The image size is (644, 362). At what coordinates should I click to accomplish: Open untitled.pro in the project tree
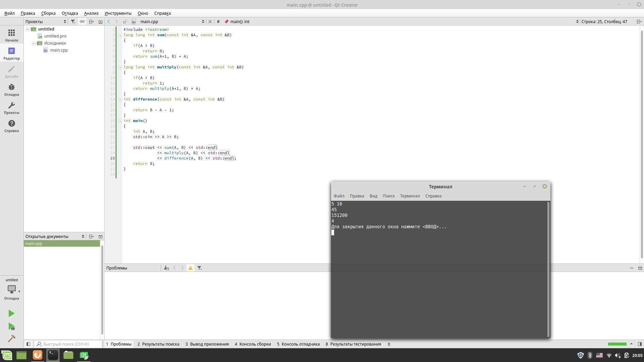click(55, 36)
